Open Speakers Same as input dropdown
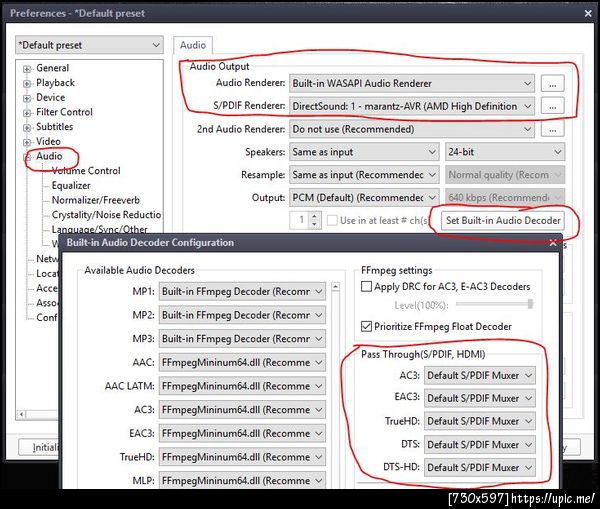600x509 pixels. tap(364, 152)
